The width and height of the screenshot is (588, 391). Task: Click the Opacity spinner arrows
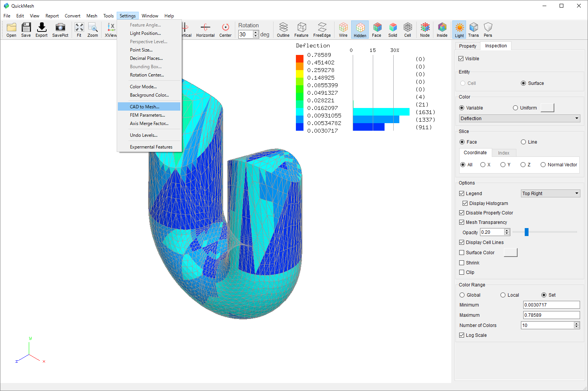point(507,232)
